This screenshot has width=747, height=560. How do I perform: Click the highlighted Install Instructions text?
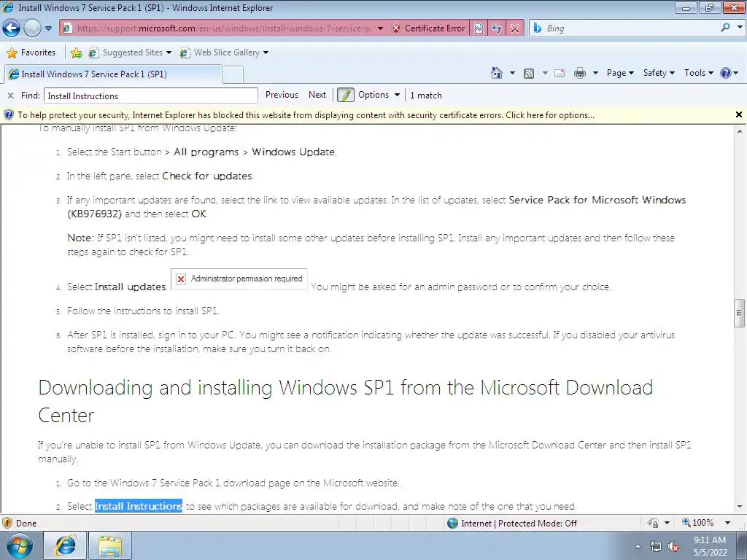[x=138, y=506]
